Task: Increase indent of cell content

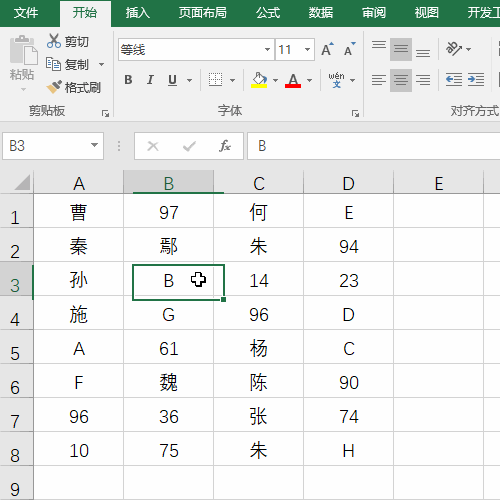Action: pyautogui.click(x=476, y=80)
